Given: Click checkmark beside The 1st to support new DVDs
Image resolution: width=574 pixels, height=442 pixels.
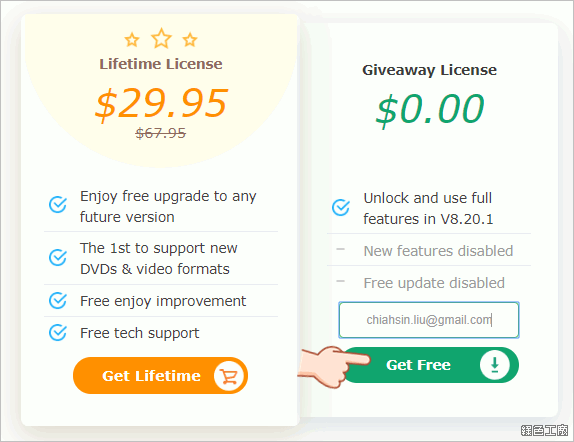Looking at the screenshot, I should point(58,257).
